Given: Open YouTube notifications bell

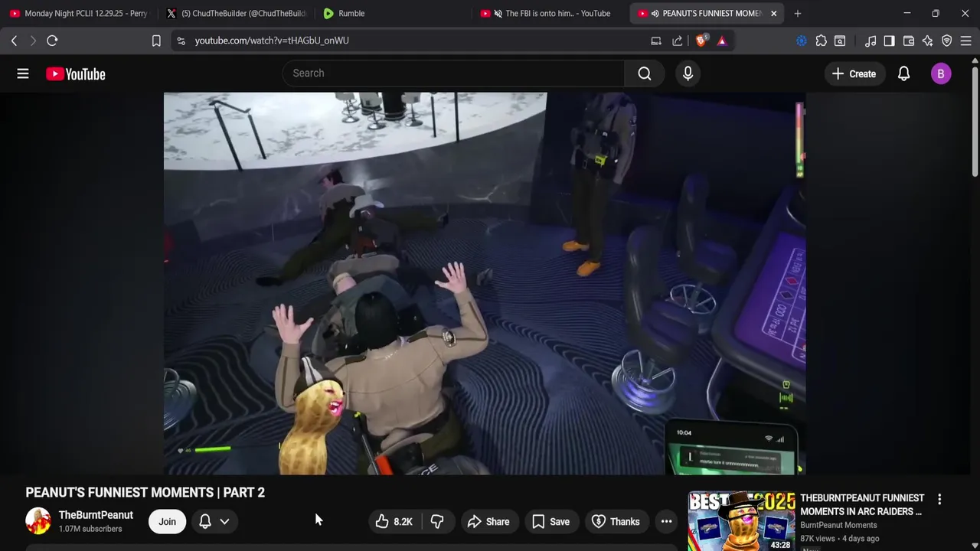Looking at the screenshot, I should (903, 73).
